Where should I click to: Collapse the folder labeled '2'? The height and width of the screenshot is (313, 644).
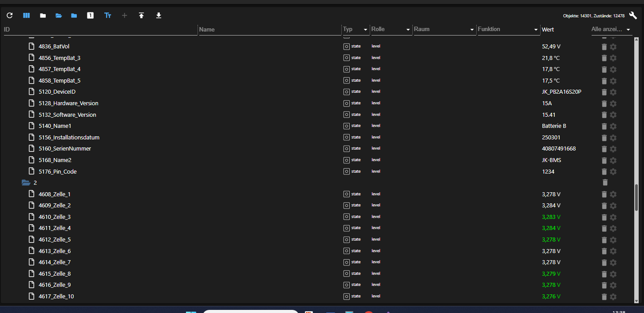click(26, 182)
